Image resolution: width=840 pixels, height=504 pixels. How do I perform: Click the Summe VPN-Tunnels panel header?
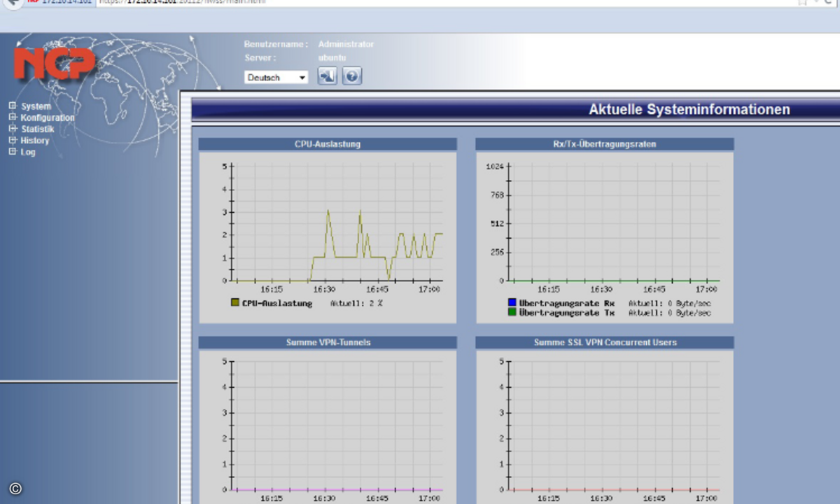pyautogui.click(x=328, y=342)
